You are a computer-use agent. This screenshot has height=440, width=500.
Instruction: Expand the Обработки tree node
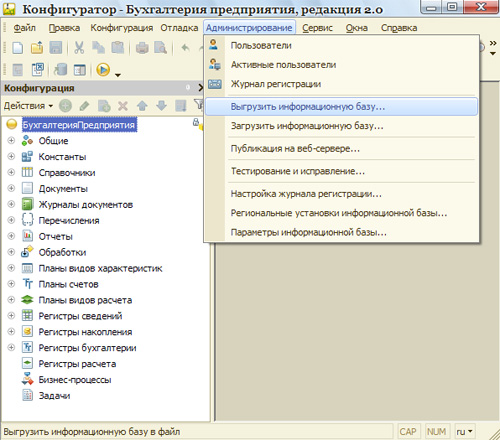pos(11,252)
